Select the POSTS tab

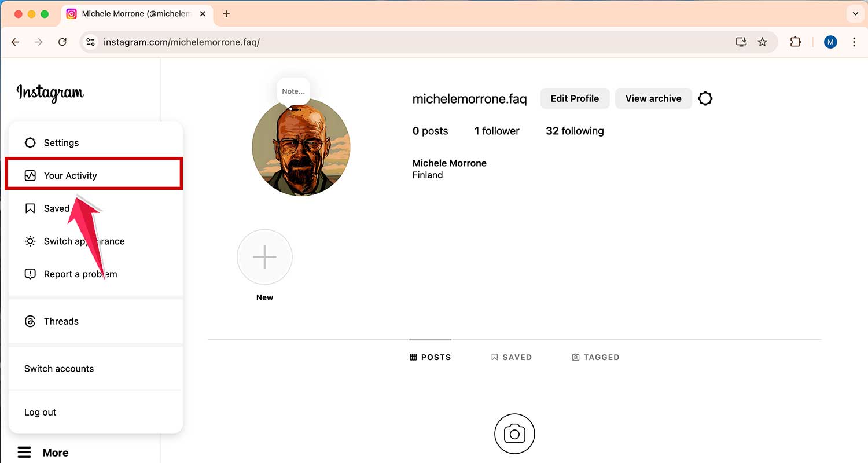point(430,357)
